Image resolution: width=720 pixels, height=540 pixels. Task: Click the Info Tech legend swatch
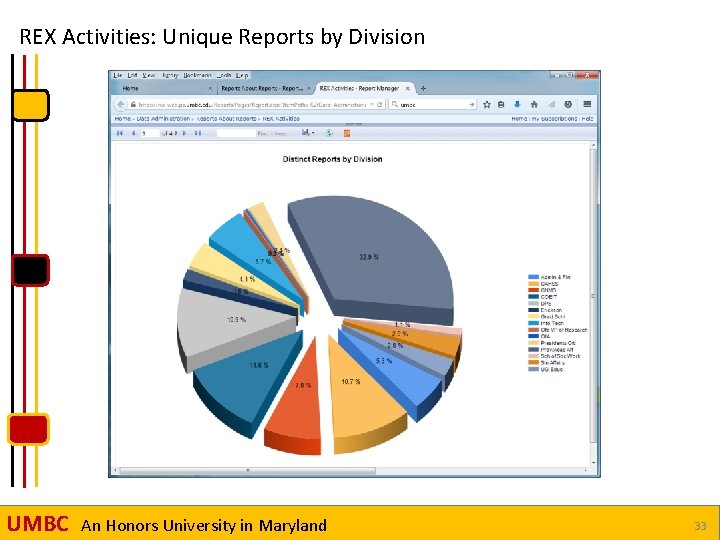click(533, 323)
